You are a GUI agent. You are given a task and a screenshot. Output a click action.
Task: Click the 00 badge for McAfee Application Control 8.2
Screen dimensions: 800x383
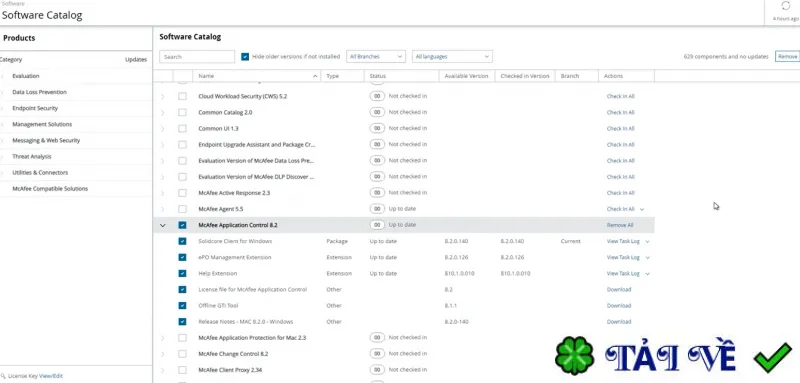point(377,225)
